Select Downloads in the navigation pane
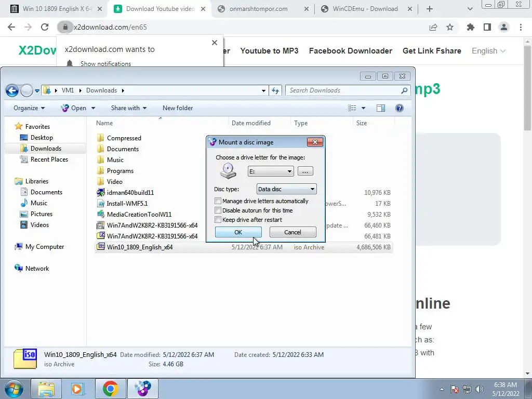 46,148
